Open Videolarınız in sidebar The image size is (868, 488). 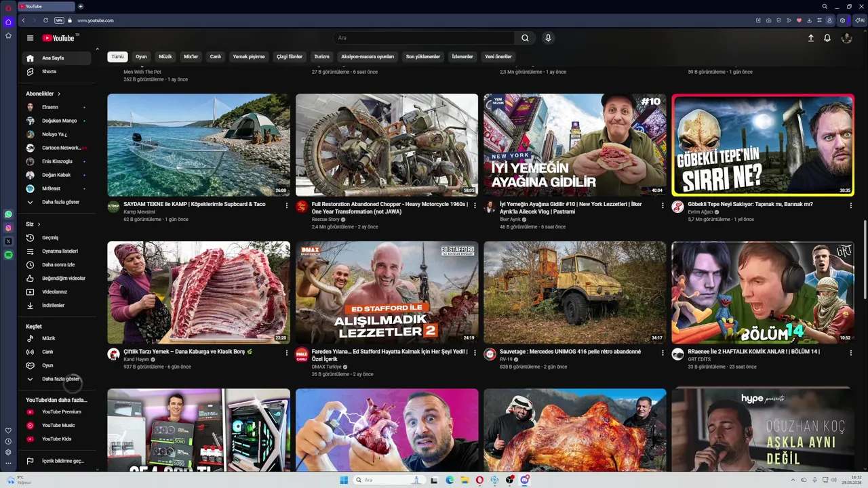pyautogui.click(x=56, y=291)
